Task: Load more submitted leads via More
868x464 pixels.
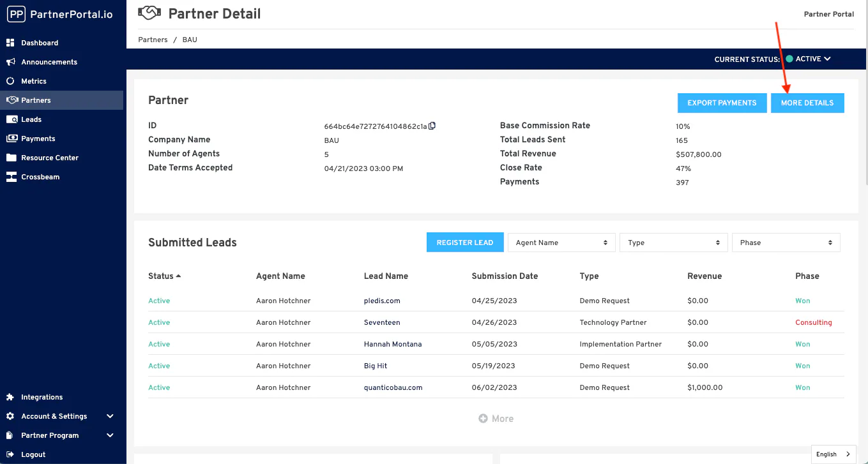Action: (x=496, y=419)
